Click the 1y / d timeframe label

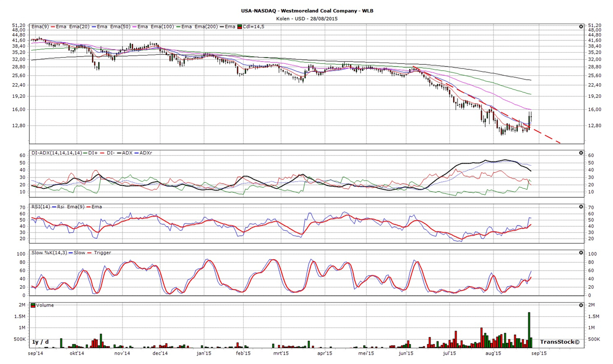tap(40, 342)
